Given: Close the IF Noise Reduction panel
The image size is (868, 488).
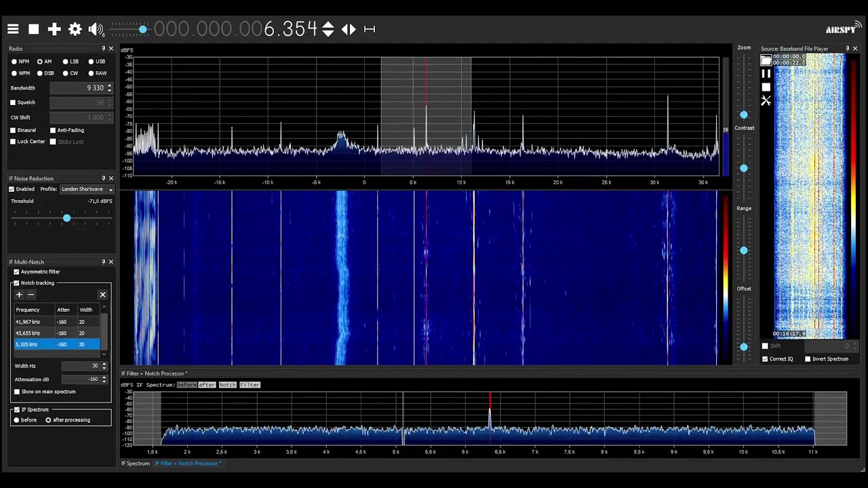Looking at the screenshot, I should coord(111,178).
